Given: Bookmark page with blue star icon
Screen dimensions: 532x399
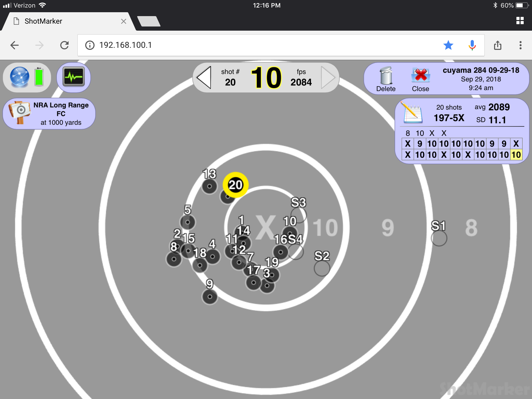Looking at the screenshot, I should click(x=448, y=45).
